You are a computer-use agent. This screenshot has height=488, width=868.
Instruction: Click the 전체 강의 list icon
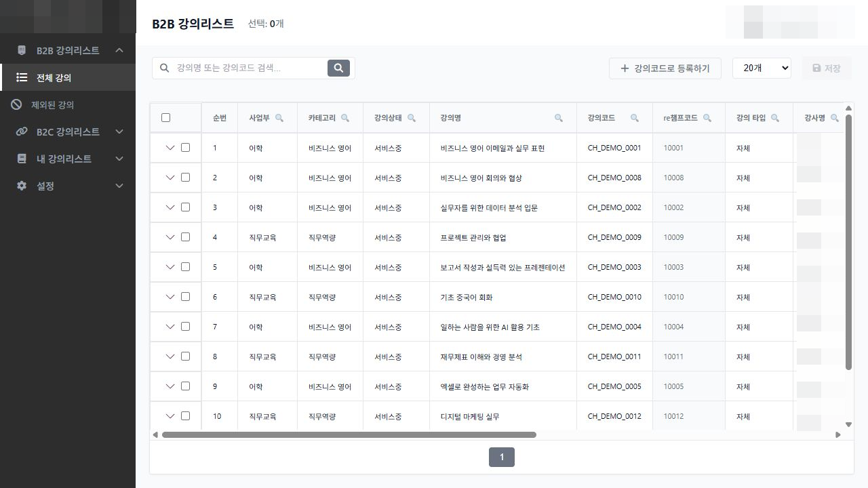[22, 77]
